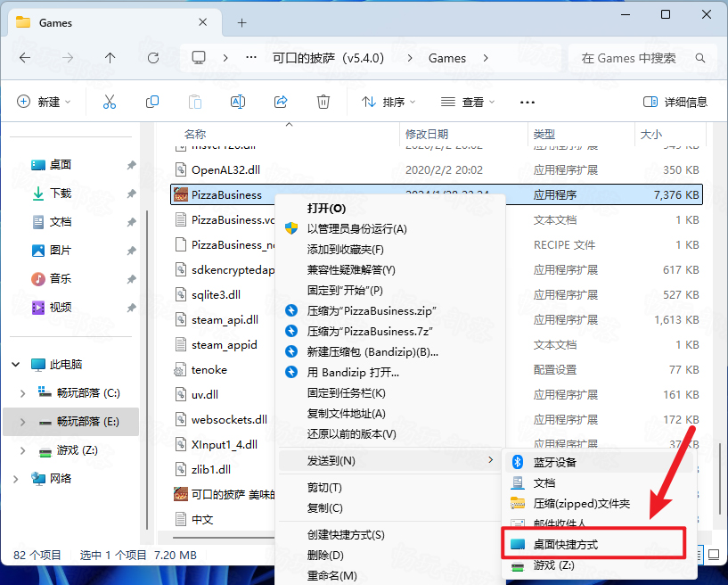Image resolution: width=728 pixels, height=585 pixels.
Task: Select the steam_appid file
Action: point(224,345)
